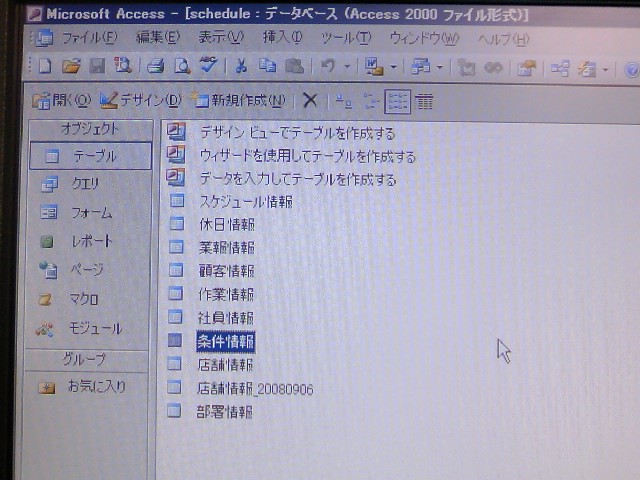
Task: Click the Copy toolbar icon
Action: pyautogui.click(x=267, y=66)
